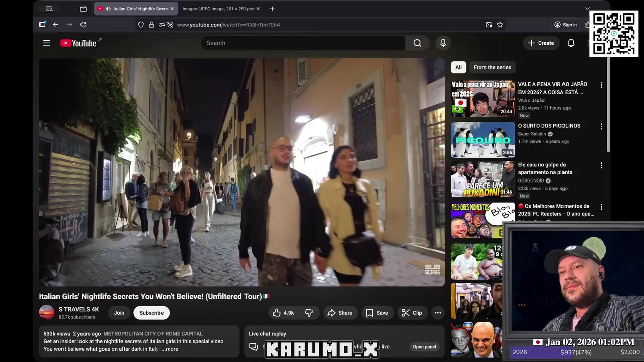The image size is (644, 362).
Task: Open a new browser tab
Action: pyautogui.click(x=272, y=9)
